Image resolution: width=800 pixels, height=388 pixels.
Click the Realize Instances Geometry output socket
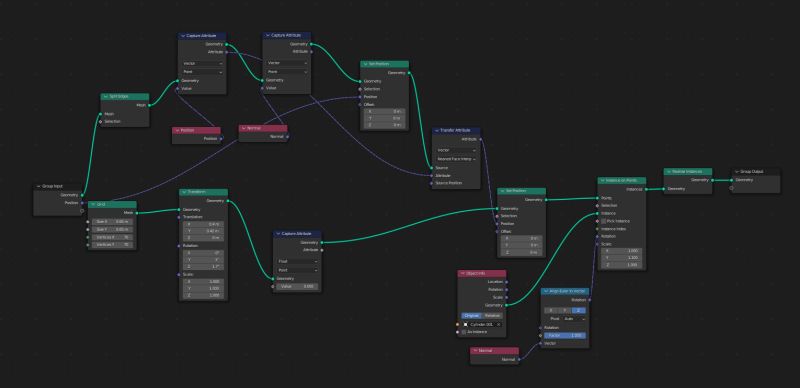coord(712,180)
